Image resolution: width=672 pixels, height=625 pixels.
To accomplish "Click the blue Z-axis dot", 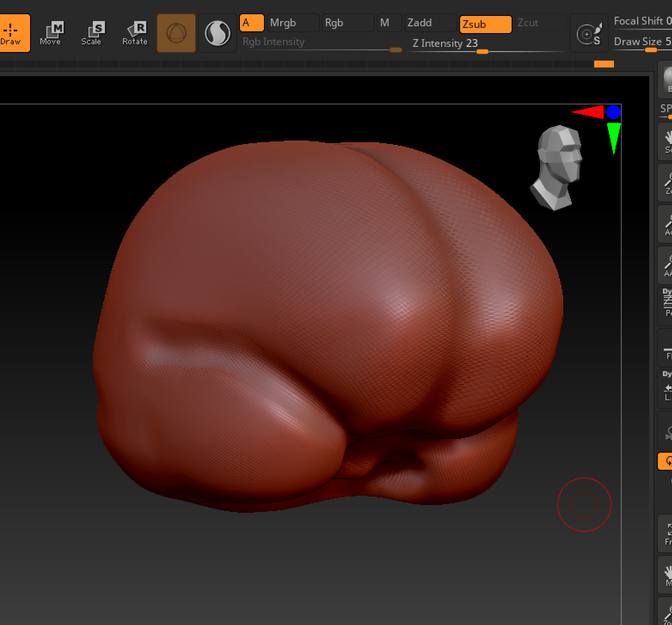I will coord(613,112).
